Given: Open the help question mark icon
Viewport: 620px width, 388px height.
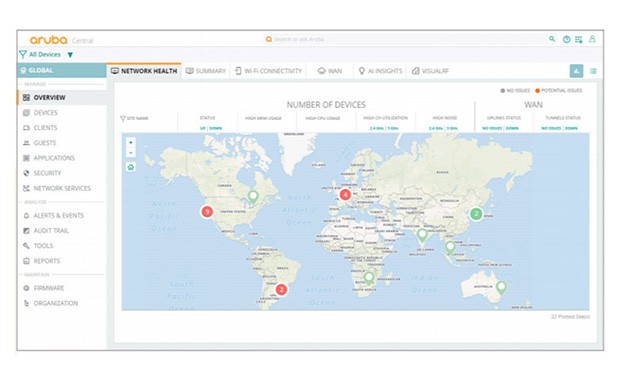Looking at the screenshot, I should 567,39.
